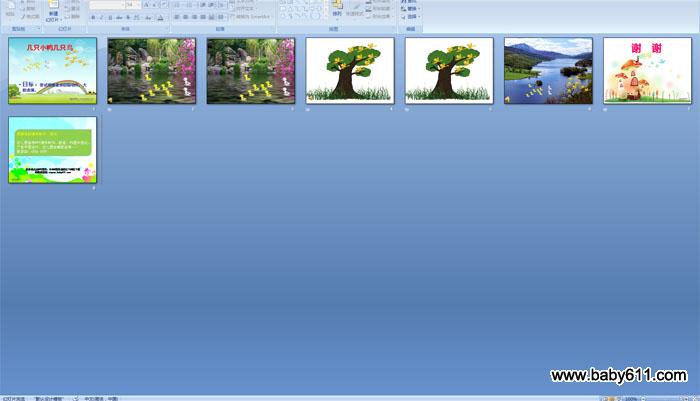Open the font name combo box
This screenshot has height=401, width=700.
(106, 5)
